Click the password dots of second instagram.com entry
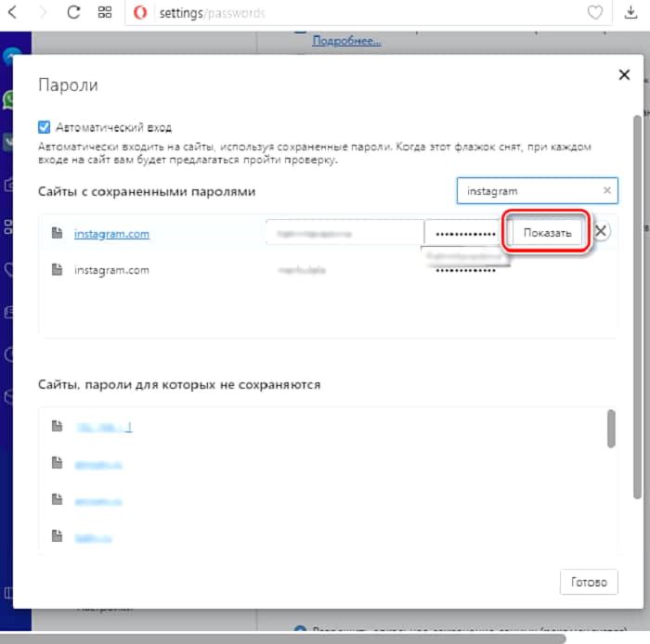 pyautogui.click(x=465, y=271)
